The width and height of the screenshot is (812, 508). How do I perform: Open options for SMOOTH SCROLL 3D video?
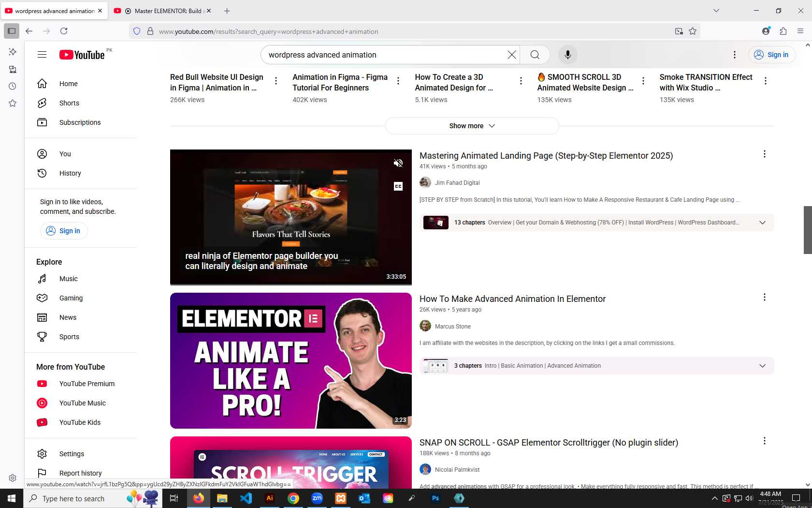click(x=643, y=81)
